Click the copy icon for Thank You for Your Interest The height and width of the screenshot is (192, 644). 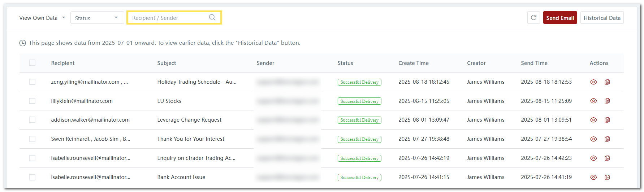tap(607, 139)
